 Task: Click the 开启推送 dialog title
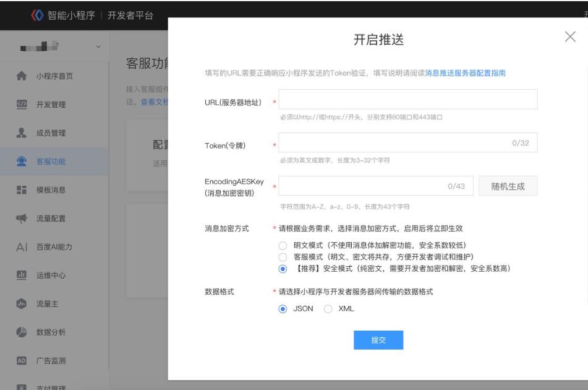tap(378, 40)
